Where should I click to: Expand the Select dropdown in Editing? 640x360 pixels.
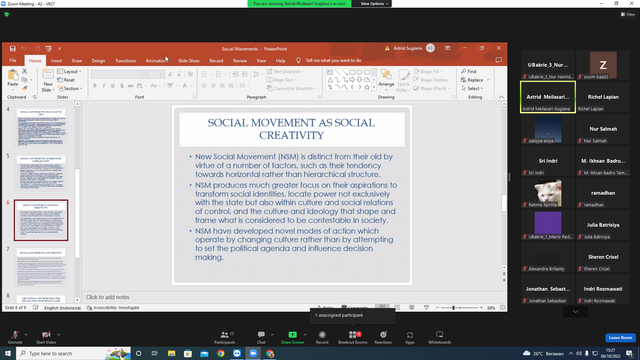point(472,89)
